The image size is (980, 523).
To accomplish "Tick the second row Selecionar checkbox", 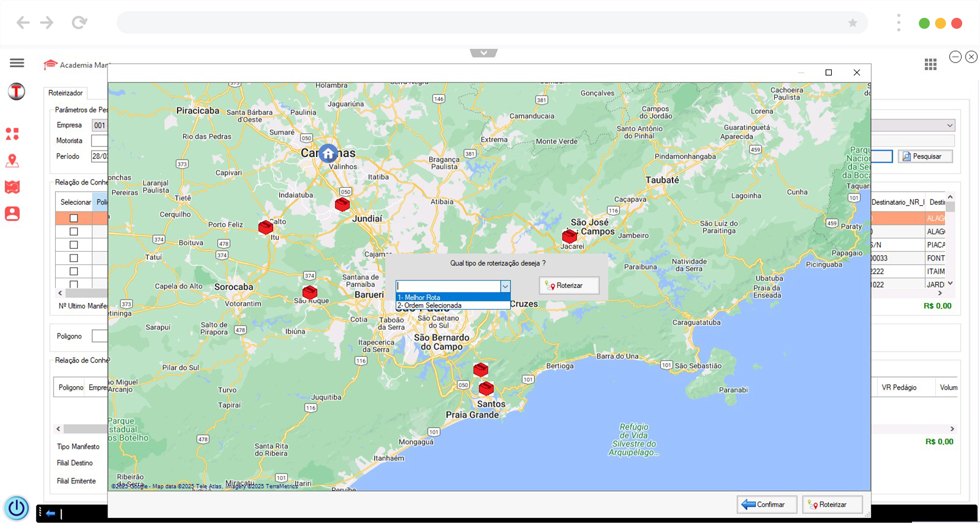I will click(x=74, y=232).
